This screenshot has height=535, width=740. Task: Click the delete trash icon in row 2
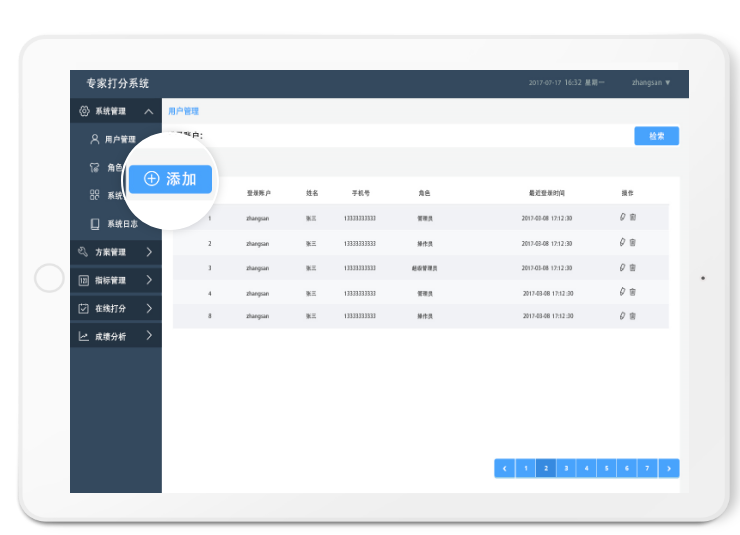point(633,242)
